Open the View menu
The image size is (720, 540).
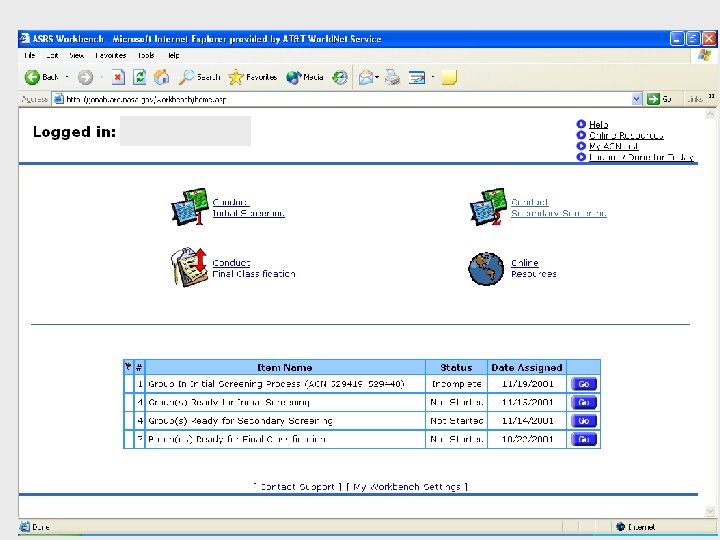[76, 55]
